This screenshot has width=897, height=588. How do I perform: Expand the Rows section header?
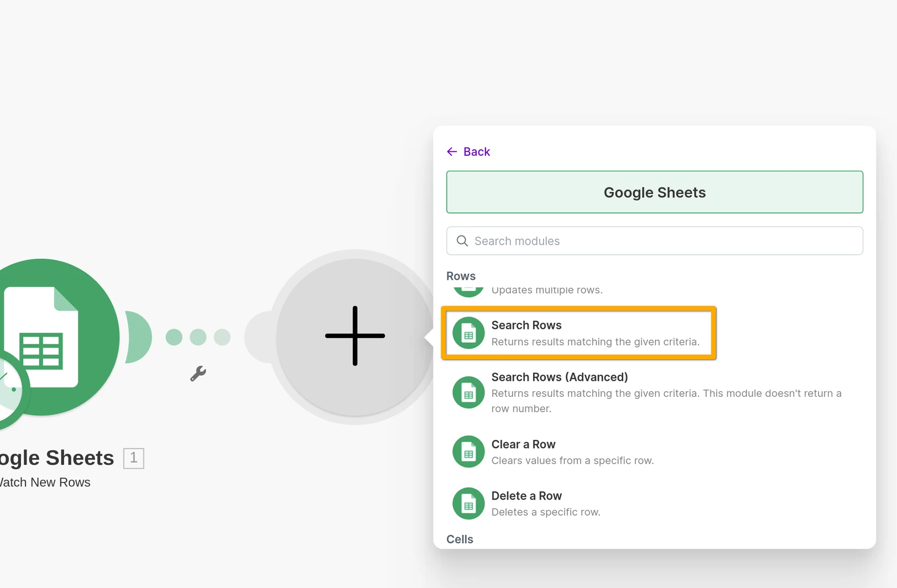point(461,276)
